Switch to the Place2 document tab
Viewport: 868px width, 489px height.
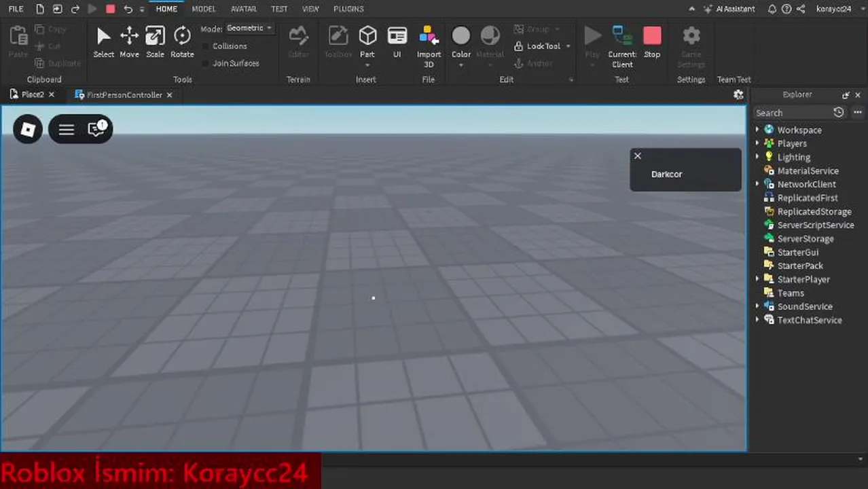[x=33, y=94]
